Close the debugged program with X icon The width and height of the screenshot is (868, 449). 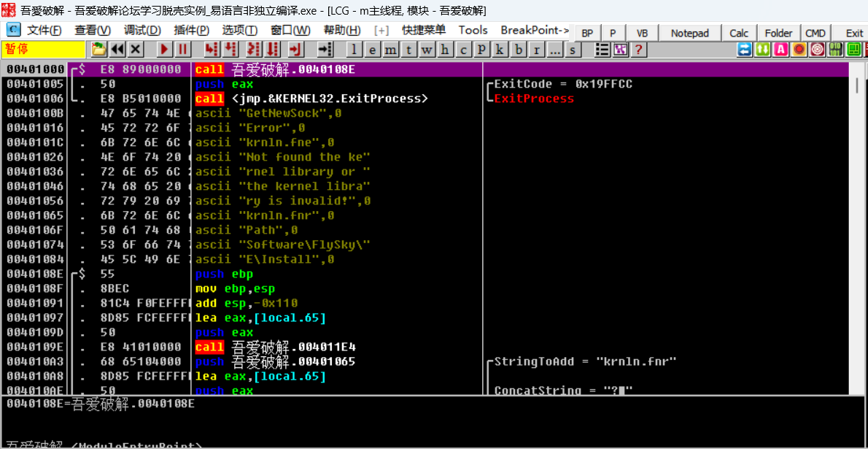coord(136,50)
